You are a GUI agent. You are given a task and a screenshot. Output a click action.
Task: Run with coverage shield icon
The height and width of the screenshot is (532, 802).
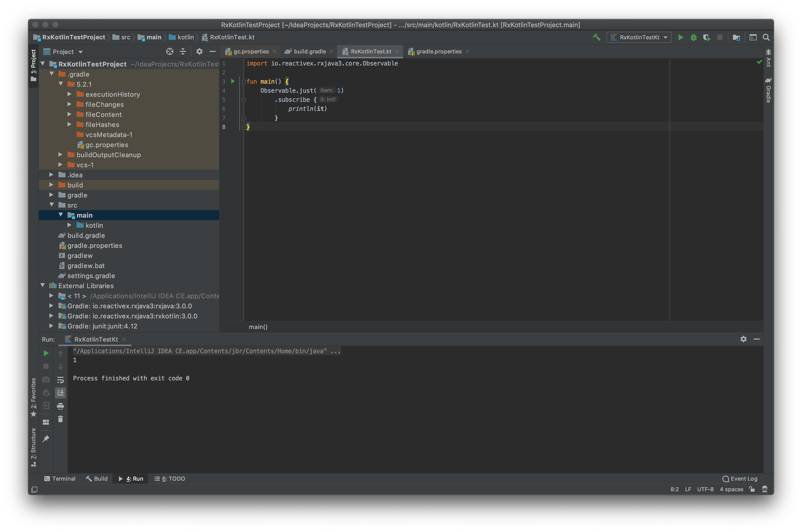pos(706,37)
